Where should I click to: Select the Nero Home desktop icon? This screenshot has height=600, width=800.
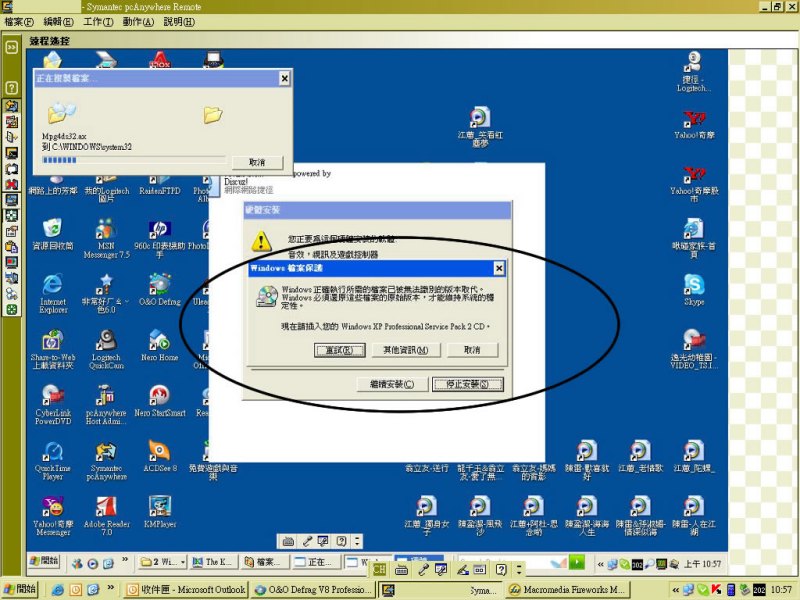(x=160, y=345)
